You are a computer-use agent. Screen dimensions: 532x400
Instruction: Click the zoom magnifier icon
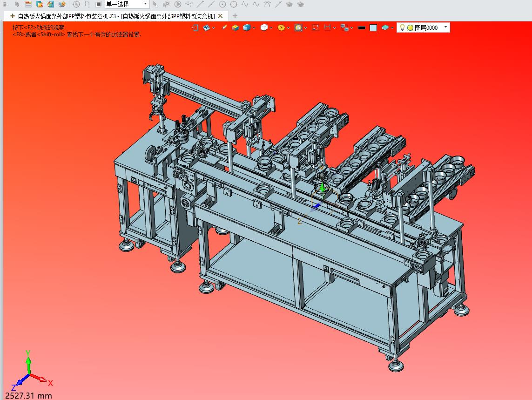(298, 27)
